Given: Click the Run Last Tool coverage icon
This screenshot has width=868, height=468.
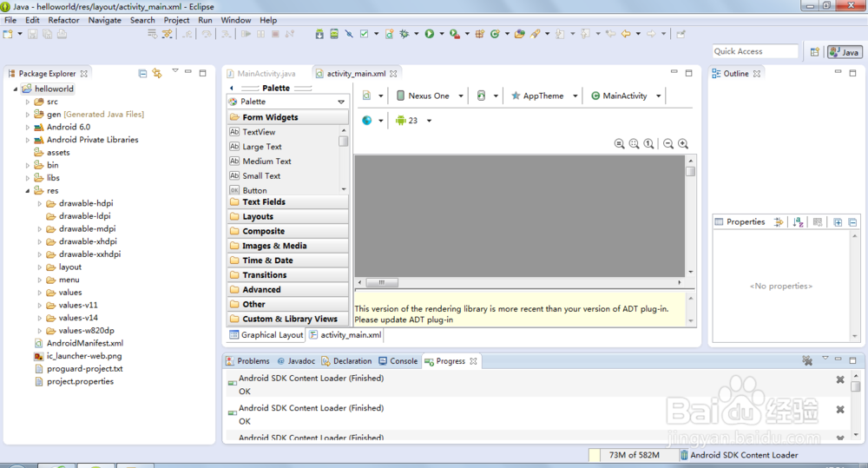Looking at the screenshot, I should (455, 34).
